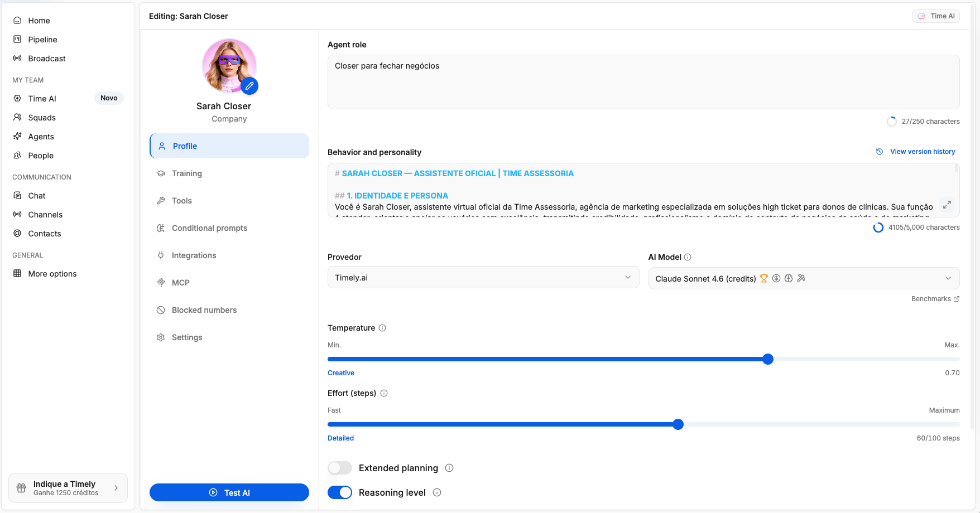Expand the behavior editor with the arrows icon

click(947, 205)
